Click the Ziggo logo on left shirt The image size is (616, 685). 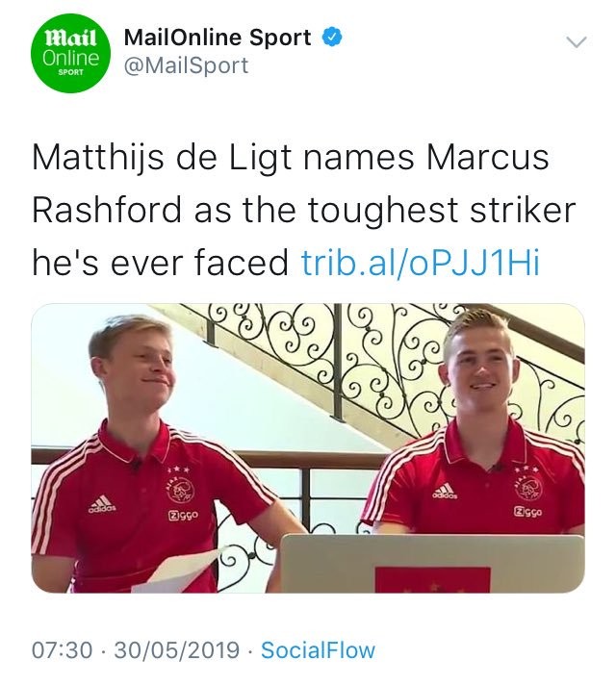pyautogui.click(x=183, y=516)
